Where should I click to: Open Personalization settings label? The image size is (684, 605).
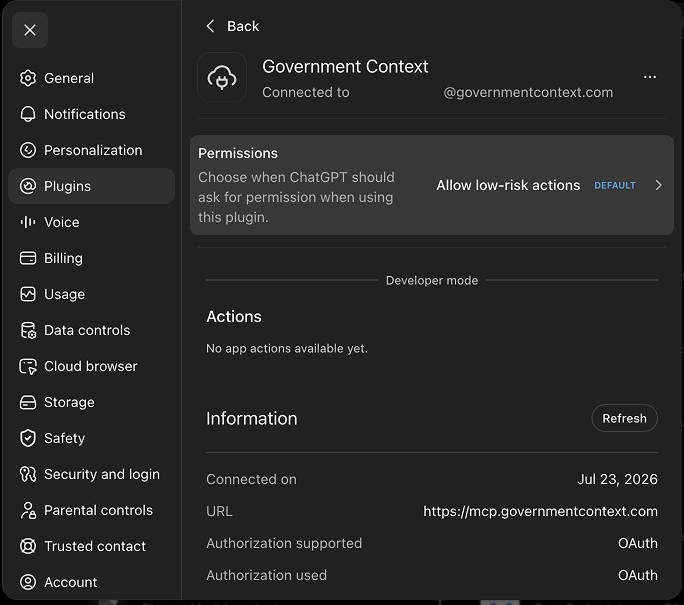point(93,150)
